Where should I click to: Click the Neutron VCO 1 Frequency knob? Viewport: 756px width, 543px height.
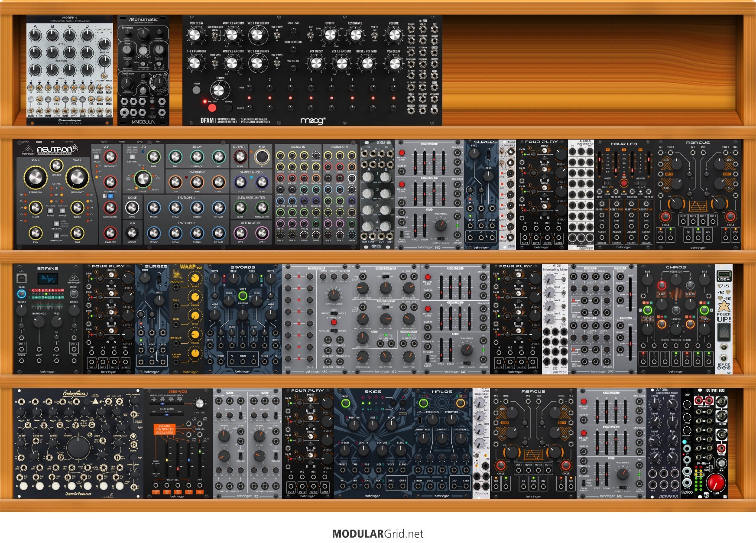36,177
